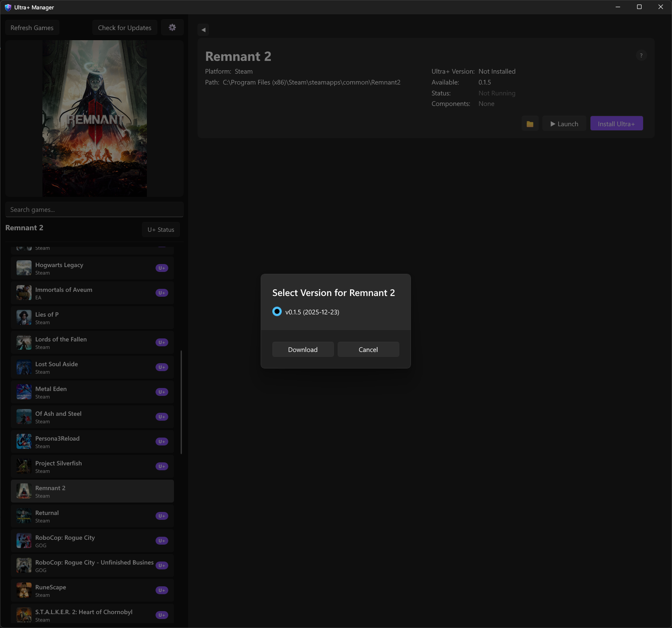The image size is (672, 628).
Task: Click Refresh Games
Action: 32,27
